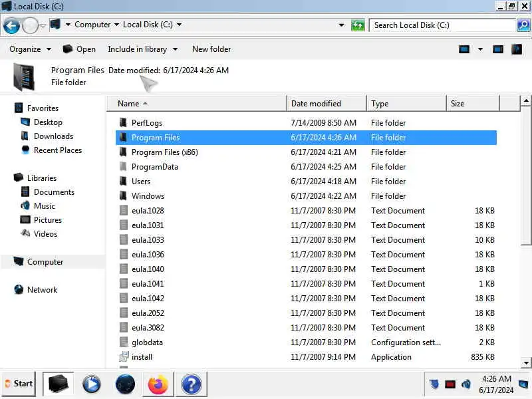Click the volume speaker tray icon
Image resolution: width=532 pixels, height=399 pixels.
click(x=466, y=384)
